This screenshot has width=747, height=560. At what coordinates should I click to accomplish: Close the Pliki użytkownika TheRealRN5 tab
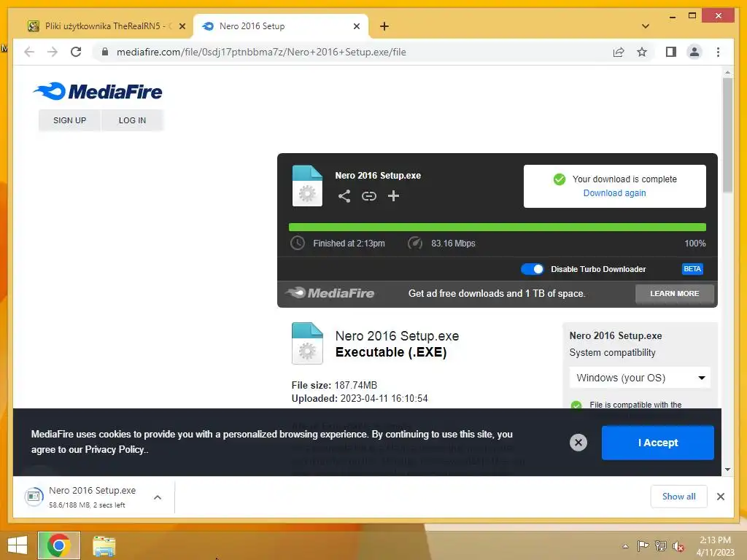click(x=182, y=26)
